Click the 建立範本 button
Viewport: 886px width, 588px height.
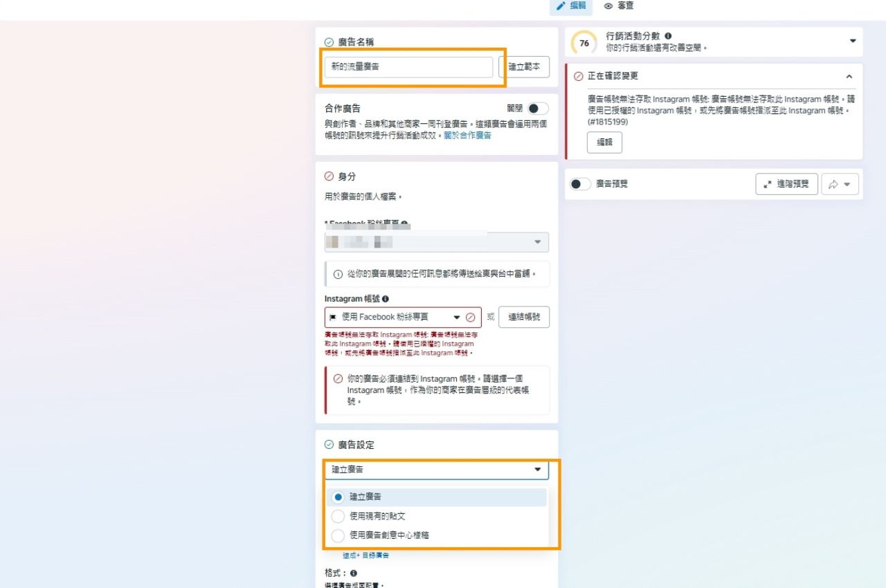(524, 66)
